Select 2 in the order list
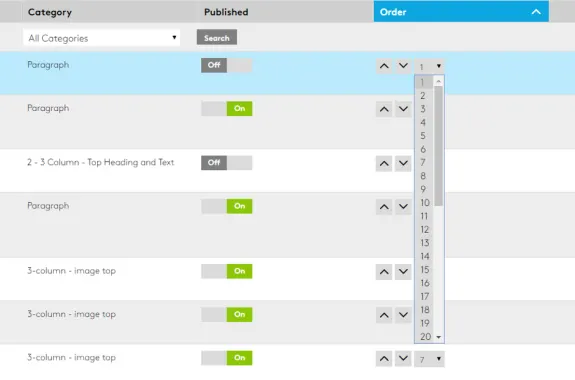Image resolution: width=575 pixels, height=380 pixels. (424, 96)
